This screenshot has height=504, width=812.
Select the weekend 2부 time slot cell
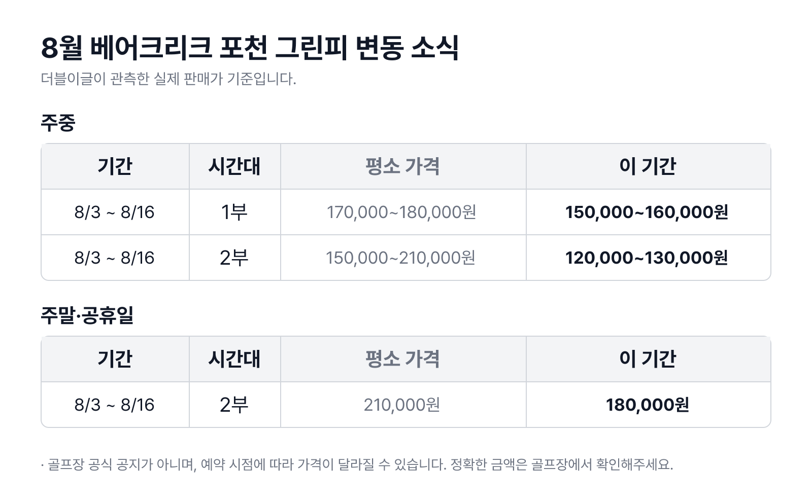[x=235, y=405]
